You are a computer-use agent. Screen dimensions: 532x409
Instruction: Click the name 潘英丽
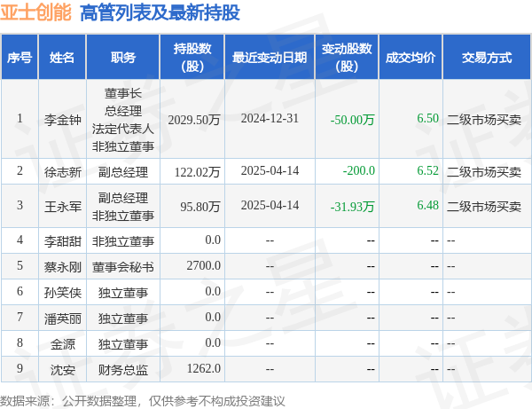tap(63, 319)
